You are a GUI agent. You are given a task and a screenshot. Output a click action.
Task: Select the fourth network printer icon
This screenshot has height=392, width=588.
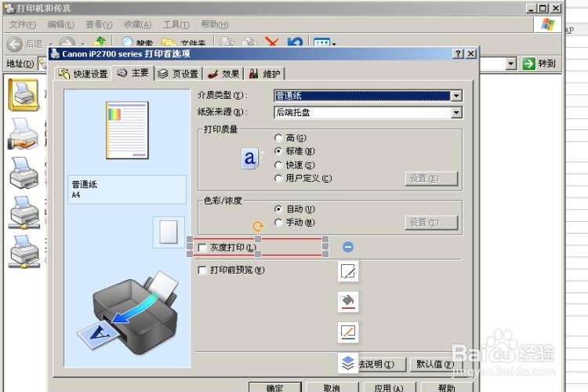coord(24,212)
